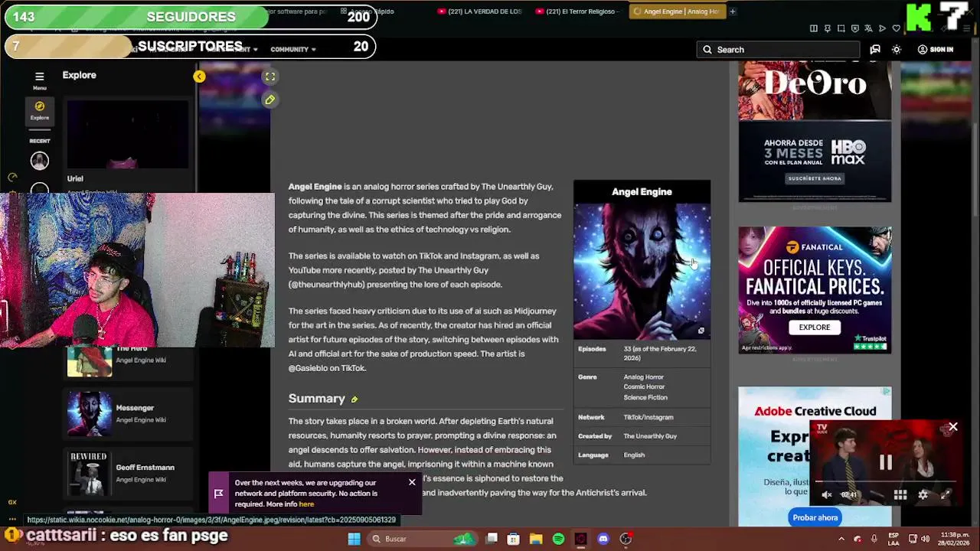Click browser send/flow arrow icon

pos(882,28)
